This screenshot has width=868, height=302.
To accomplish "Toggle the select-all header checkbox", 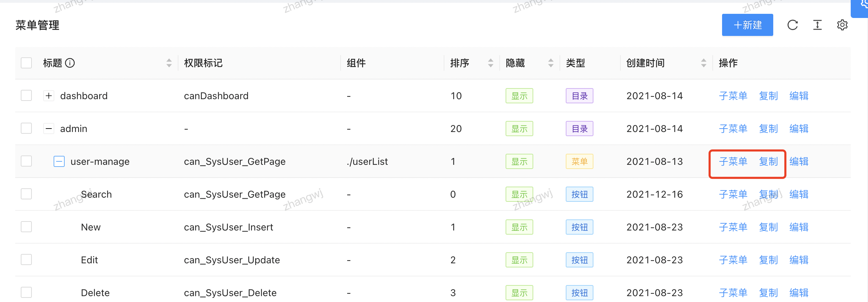I will [26, 63].
